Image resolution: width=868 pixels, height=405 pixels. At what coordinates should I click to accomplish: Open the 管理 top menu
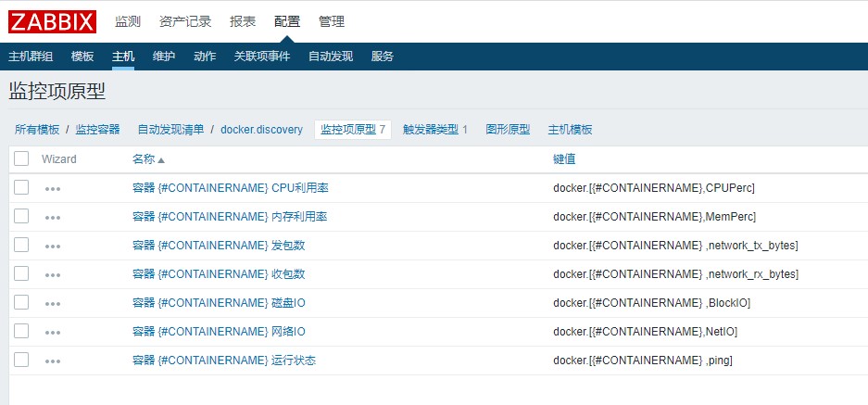pyautogui.click(x=332, y=22)
